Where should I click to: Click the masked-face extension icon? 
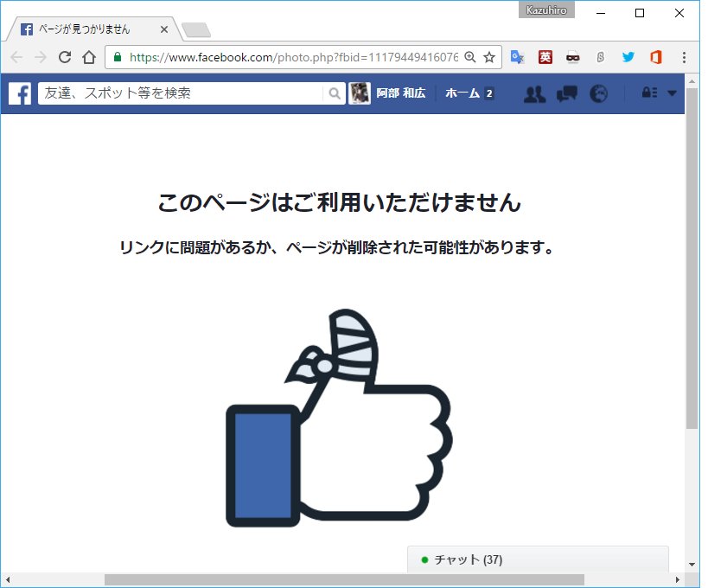tap(572, 57)
